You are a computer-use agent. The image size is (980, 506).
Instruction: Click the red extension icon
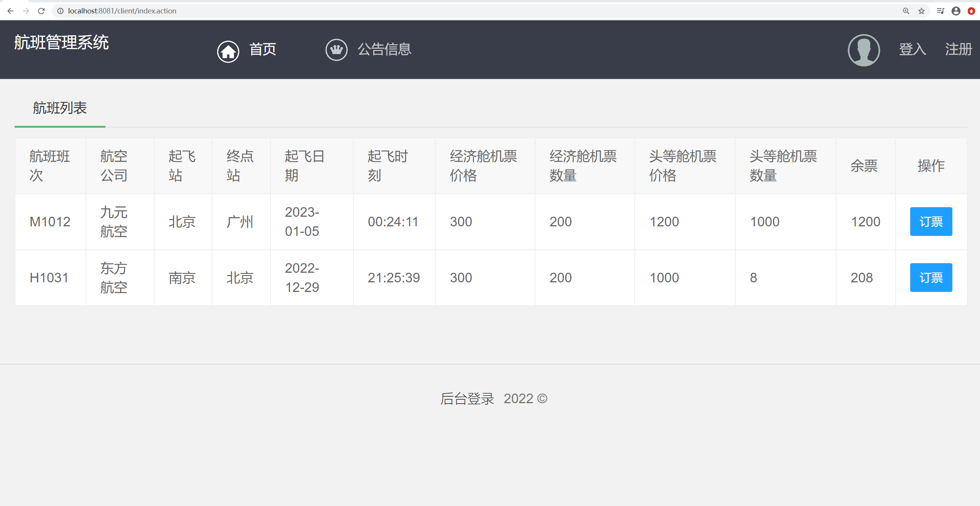click(971, 11)
